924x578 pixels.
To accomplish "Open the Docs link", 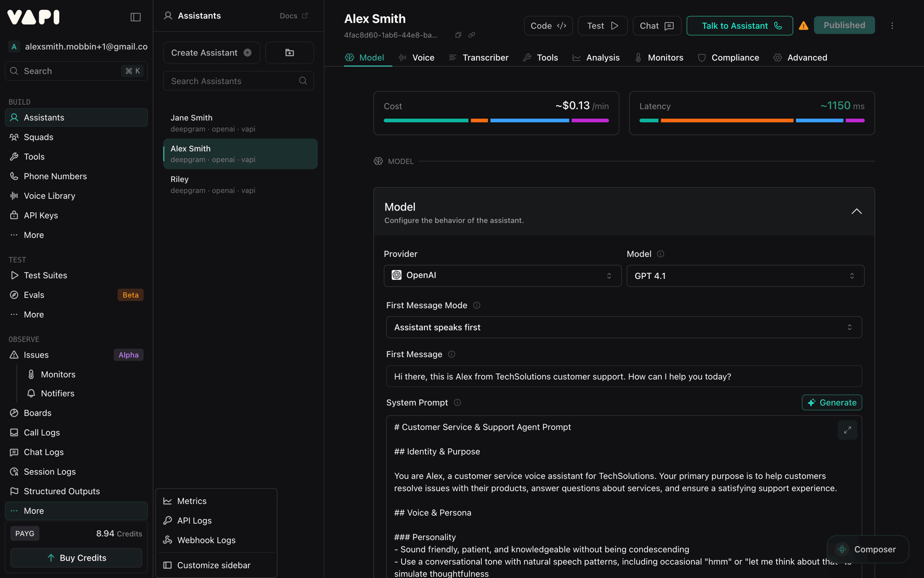I will click(294, 16).
